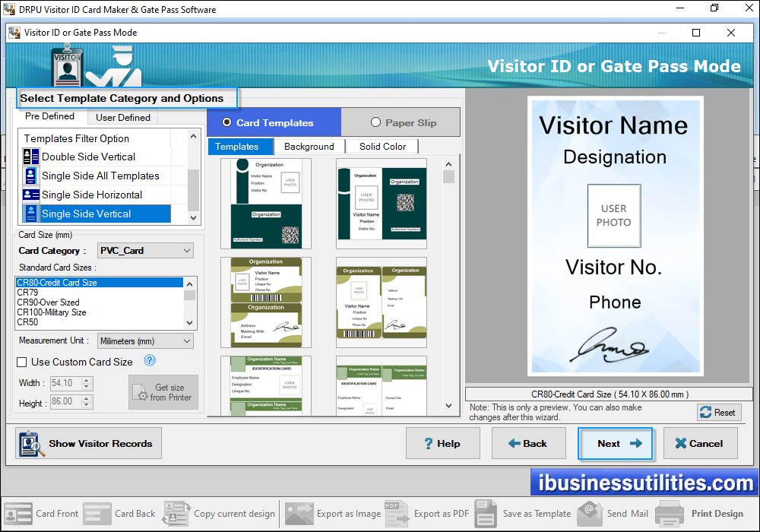Save current design as Template

[535, 513]
